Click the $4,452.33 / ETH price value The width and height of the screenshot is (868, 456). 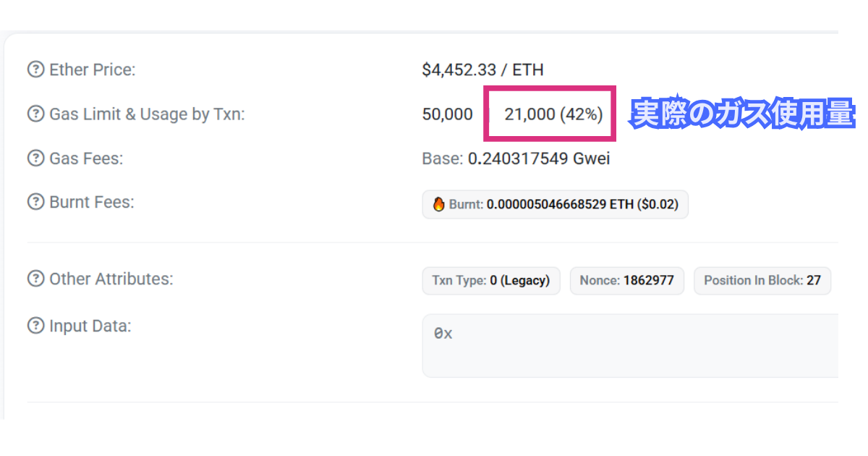(482, 70)
